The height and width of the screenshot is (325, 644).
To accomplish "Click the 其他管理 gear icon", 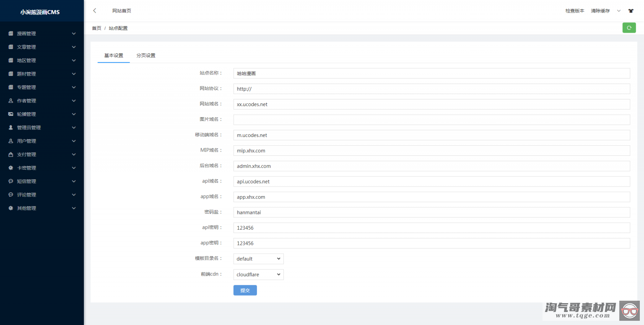I will point(11,208).
